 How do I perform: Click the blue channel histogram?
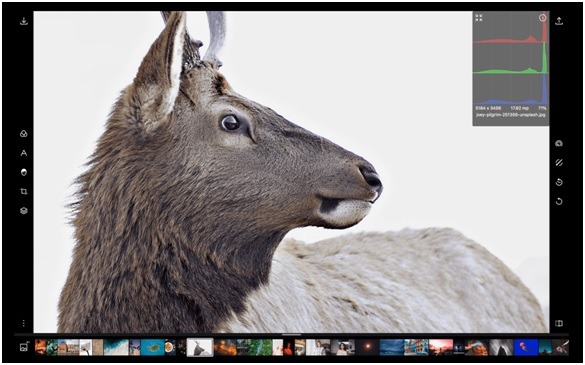coord(510,90)
